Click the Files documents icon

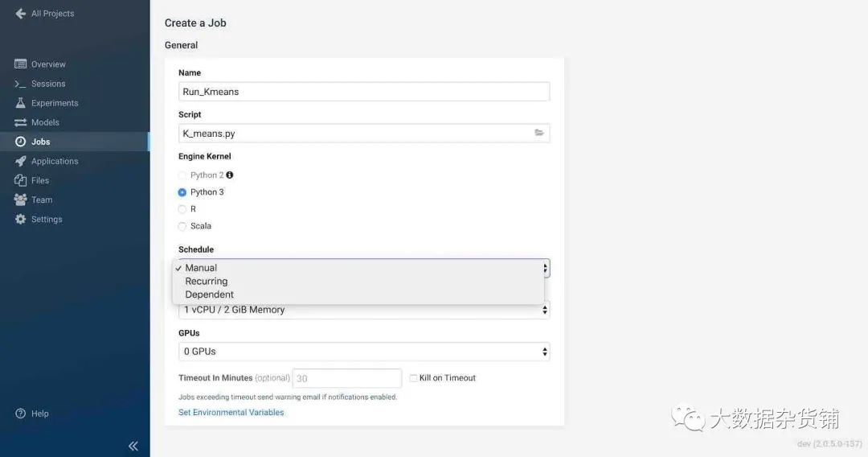pos(20,180)
